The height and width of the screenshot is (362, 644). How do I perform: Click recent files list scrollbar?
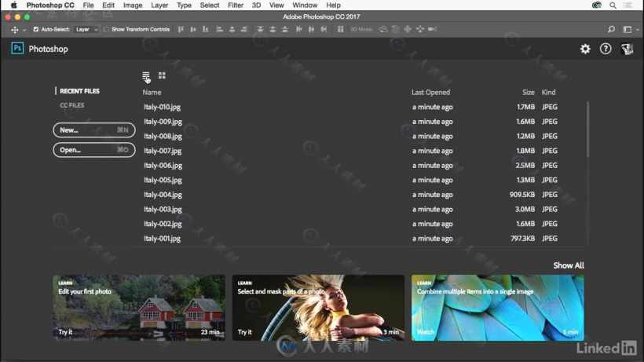coord(587,130)
